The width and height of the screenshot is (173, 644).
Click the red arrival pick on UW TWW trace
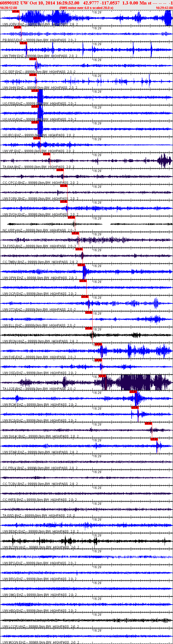click(x=23, y=43)
